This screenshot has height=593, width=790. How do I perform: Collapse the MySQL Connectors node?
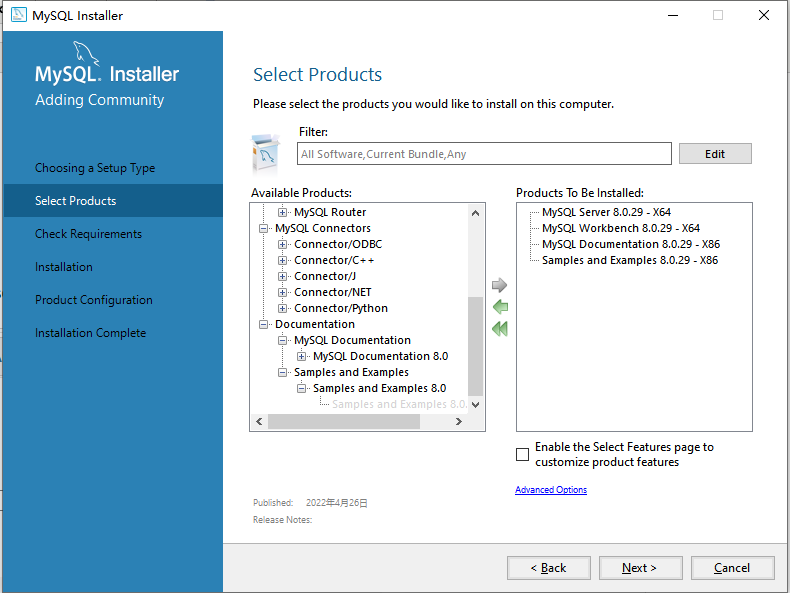coord(263,228)
